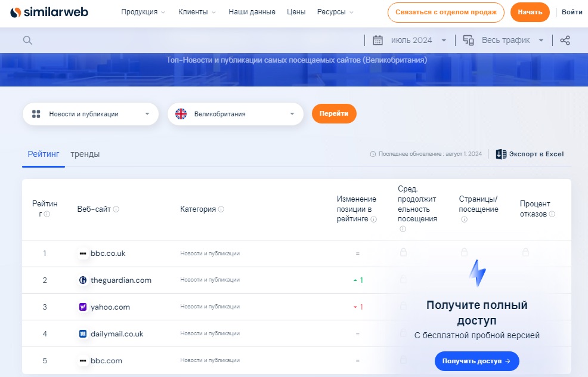Click info icon next to Изменение позиции в рейтинге

(x=373, y=220)
